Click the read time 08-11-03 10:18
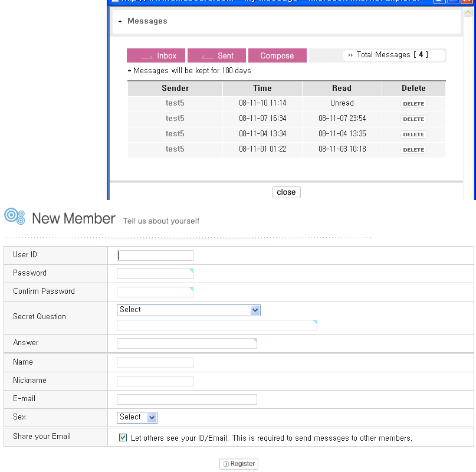Image resolution: width=476 pixels, height=472 pixels. click(342, 149)
